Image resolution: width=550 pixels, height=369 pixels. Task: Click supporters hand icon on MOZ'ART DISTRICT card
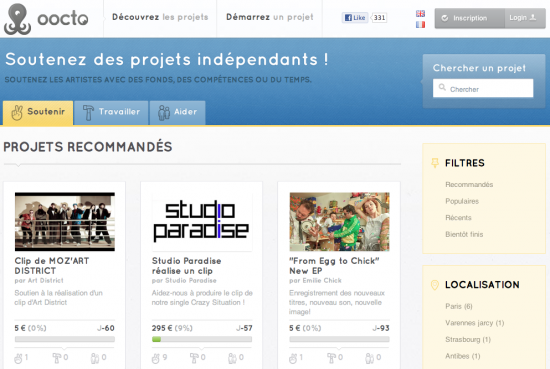point(18,358)
